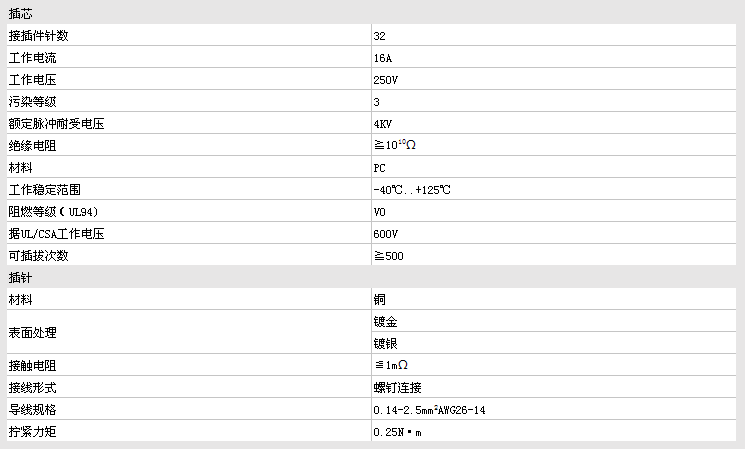
Task: Click the 600V value cell
Action: (x=385, y=234)
